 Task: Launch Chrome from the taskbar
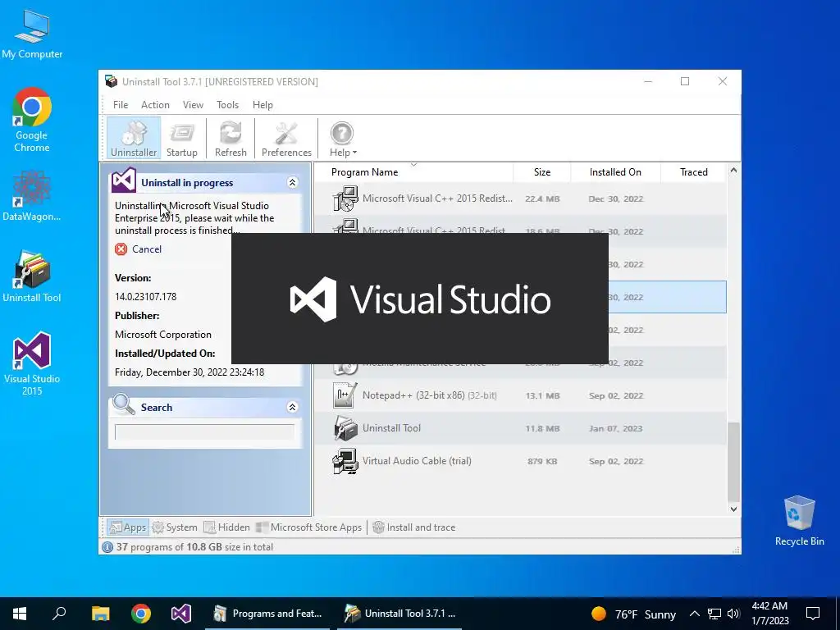click(141, 614)
